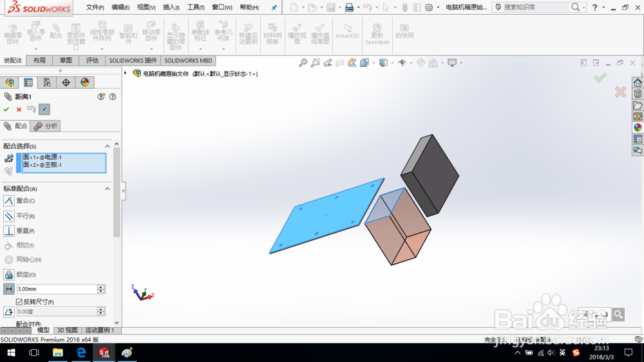This screenshot has height=362, width=644.
Task: Select the Lock (锁定) mate type
Action: coord(20,274)
